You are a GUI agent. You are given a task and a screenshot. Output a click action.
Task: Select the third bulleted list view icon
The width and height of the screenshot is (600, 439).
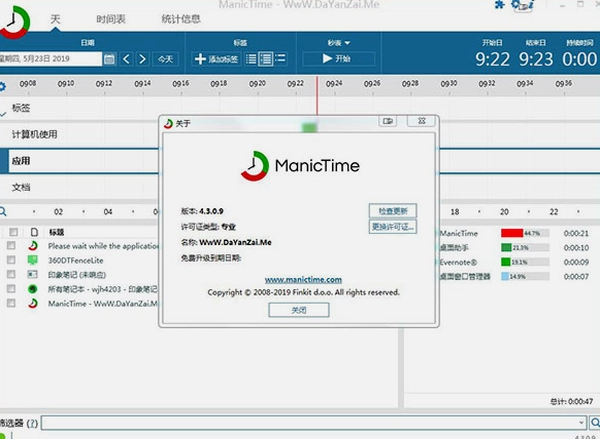[x=280, y=58]
